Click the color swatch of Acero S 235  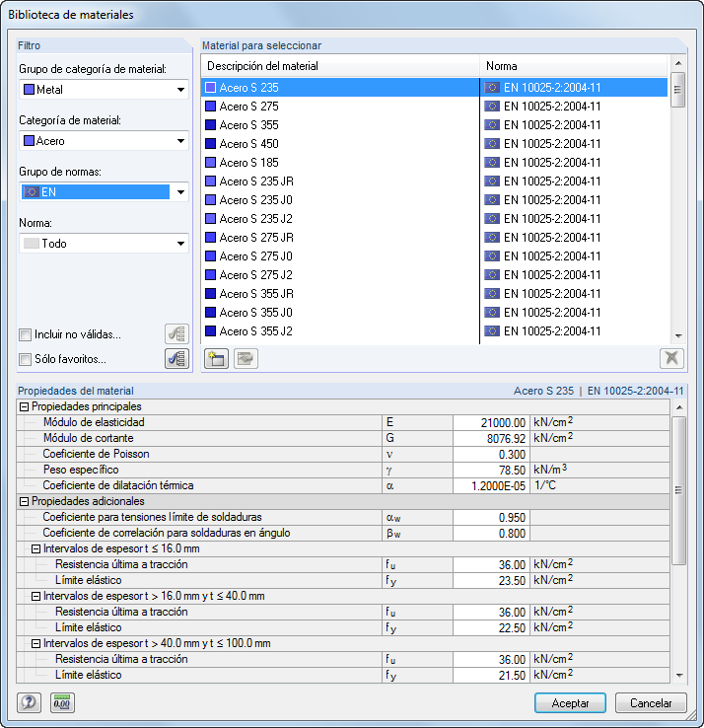[x=211, y=87]
